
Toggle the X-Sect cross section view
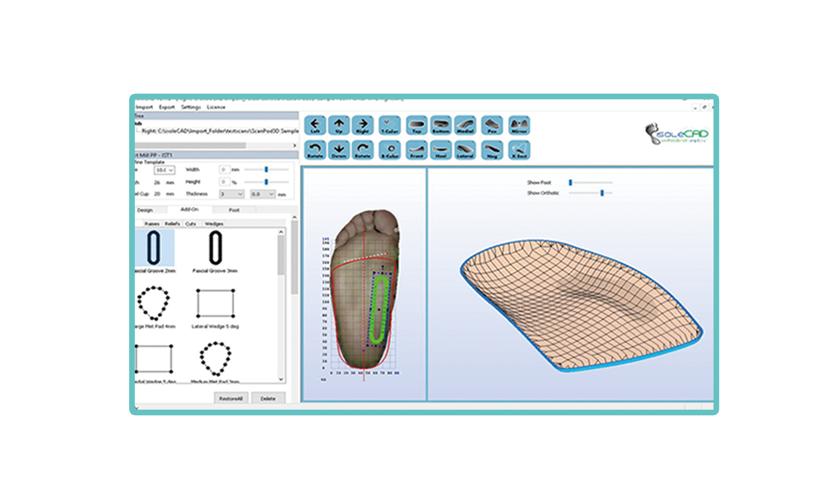519,150
